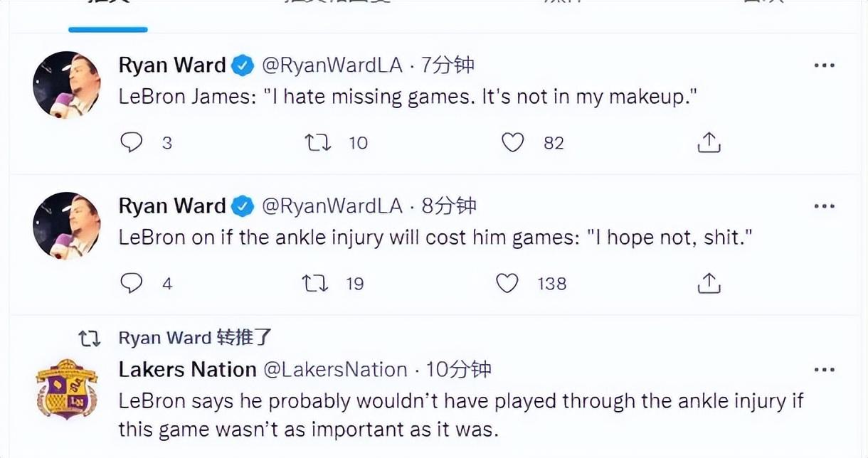Screen dimensions: 868x458
Task: Open the 10分钟 timestamp on Lakers Nation tweet
Action: (458, 370)
